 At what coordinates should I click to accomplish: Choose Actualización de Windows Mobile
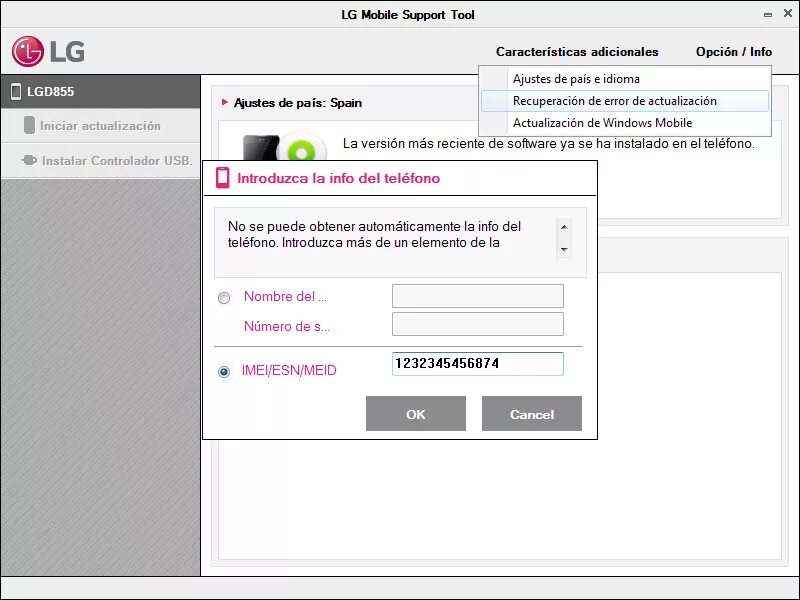[625, 123]
